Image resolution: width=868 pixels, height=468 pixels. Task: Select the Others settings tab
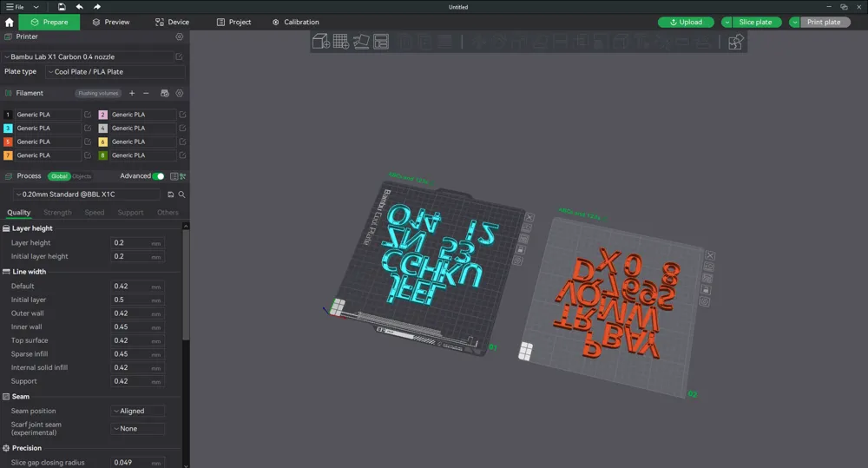tap(168, 213)
